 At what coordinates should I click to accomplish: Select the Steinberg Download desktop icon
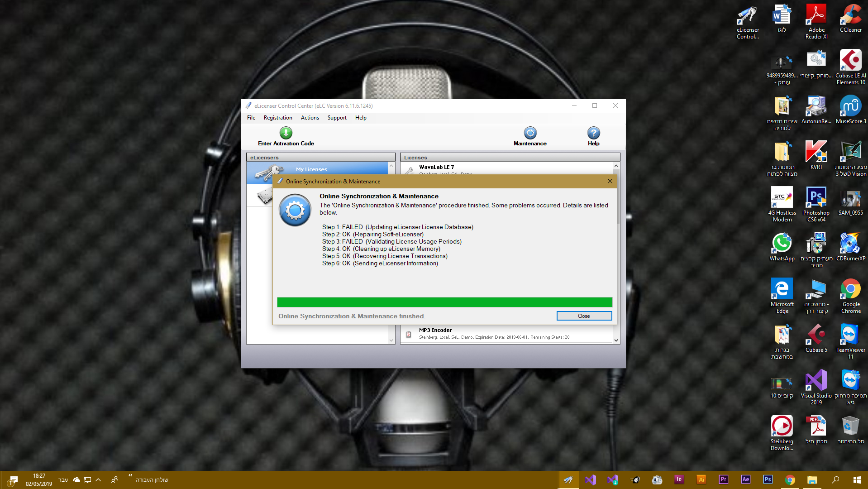click(x=782, y=433)
